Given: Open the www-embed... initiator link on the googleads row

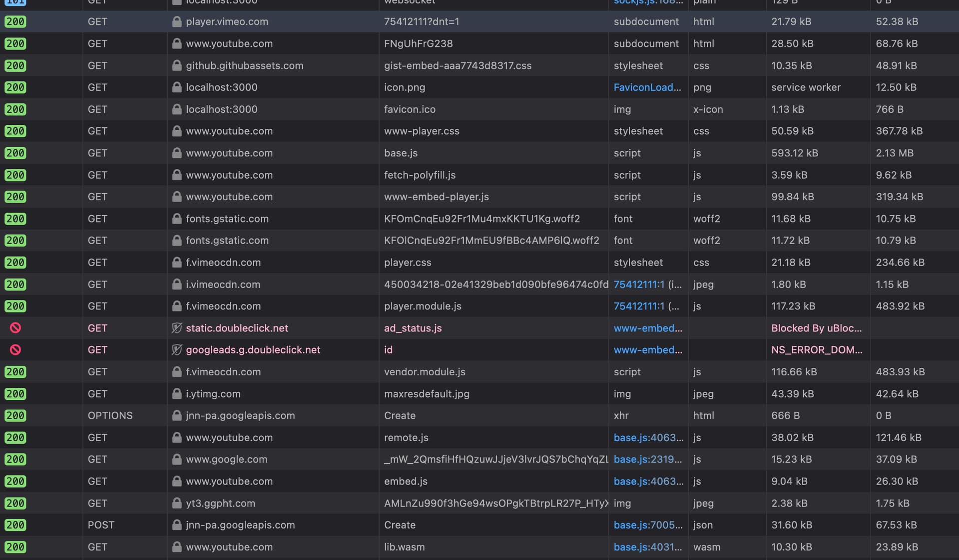Looking at the screenshot, I should click(648, 350).
